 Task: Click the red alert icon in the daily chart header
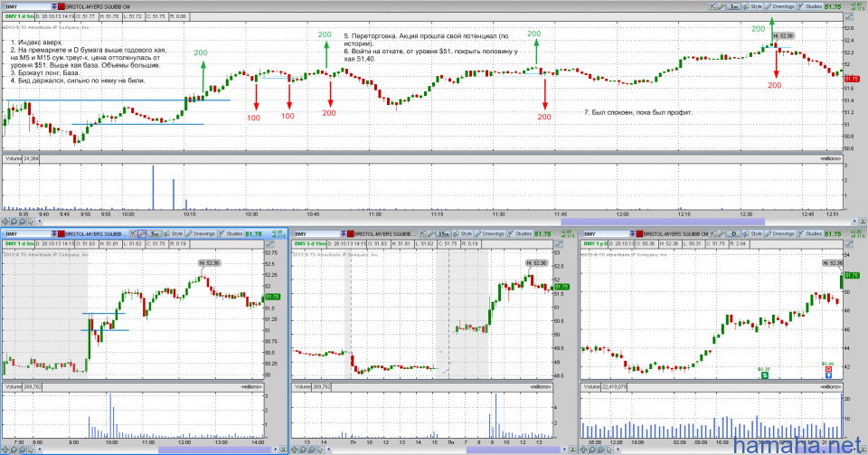tap(640, 234)
